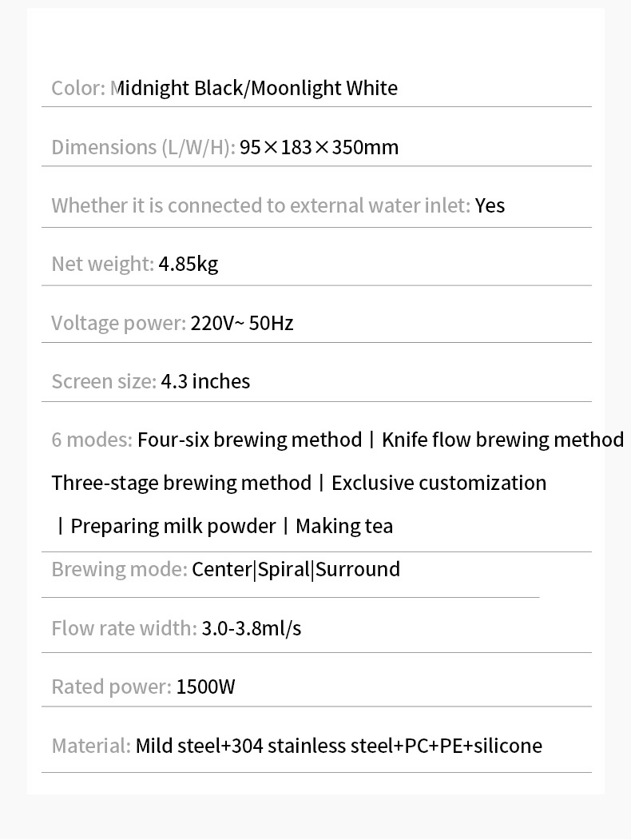The width and height of the screenshot is (631, 840).
Task: Click Exclusive customization text
Action: (439, 484)
